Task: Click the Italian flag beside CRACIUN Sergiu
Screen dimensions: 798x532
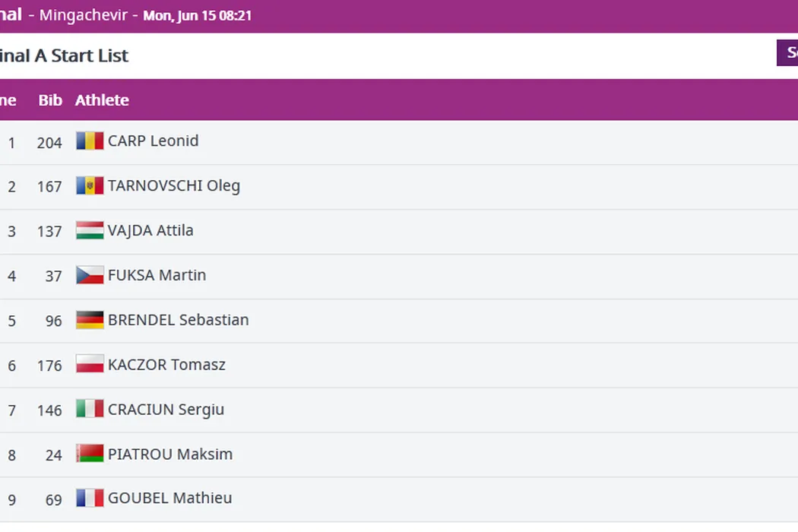Action: 90,410
